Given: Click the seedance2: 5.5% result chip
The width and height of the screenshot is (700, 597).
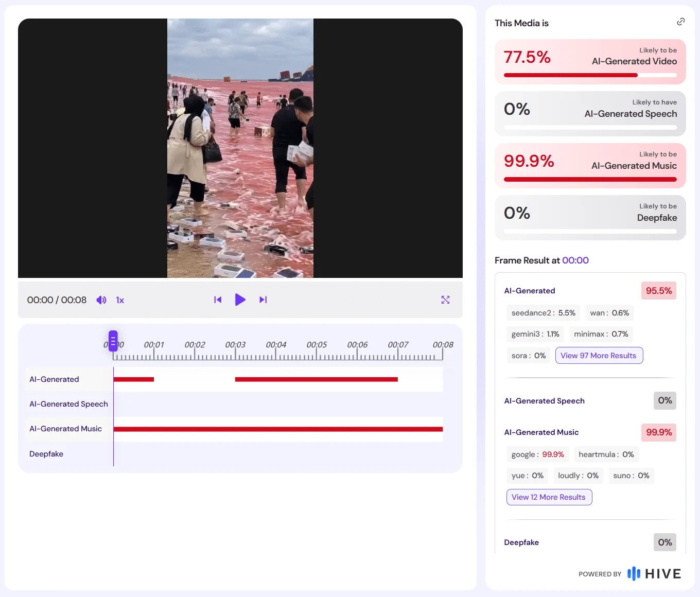Looking at the screenshot, I should click(x=544, y=313).
